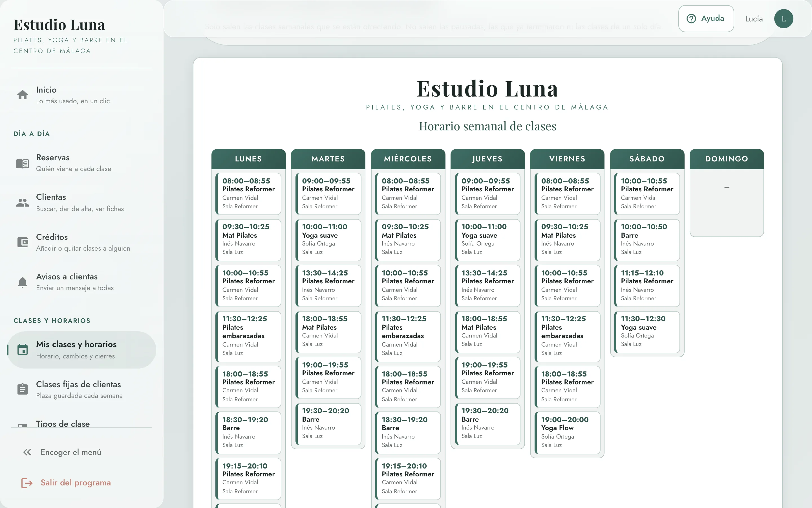Click the Inicio home icon
This screenshot has width=812, height=508.
click(23, 95)
